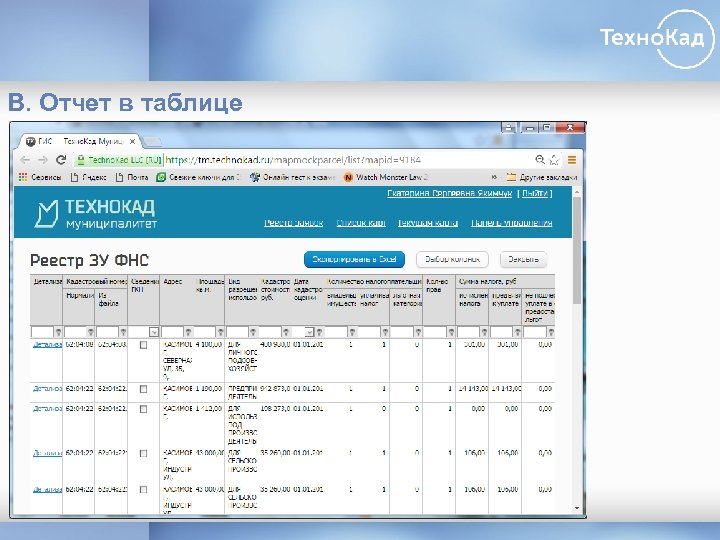Screen dimensions: 720x540
Task: Open the Список карт navigation link
Action: [361, 223]
